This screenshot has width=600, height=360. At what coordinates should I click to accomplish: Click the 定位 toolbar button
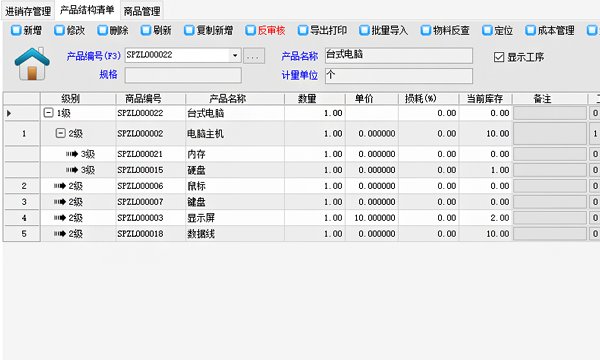click(x=497, y=30)
